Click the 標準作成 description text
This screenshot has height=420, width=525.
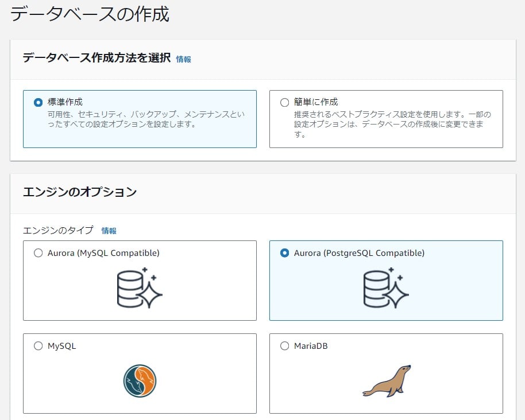pyautogui.click(x=146, y=119)
